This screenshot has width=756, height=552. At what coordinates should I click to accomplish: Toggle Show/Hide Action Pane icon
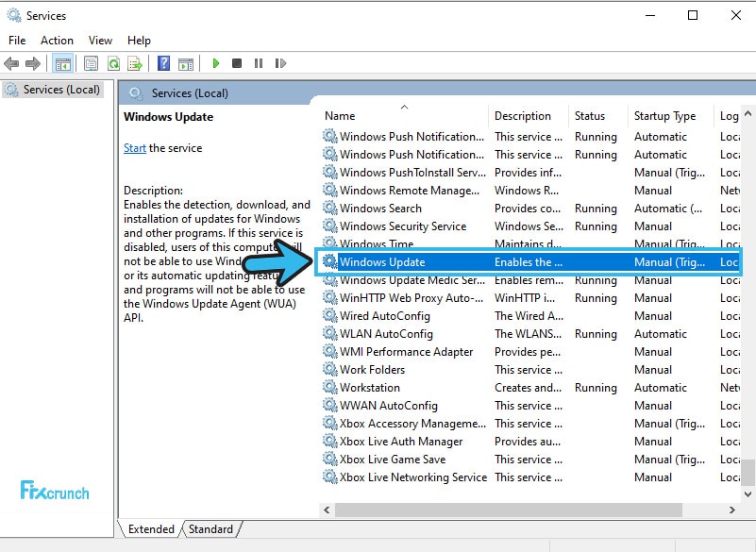(x=186, y=63)
